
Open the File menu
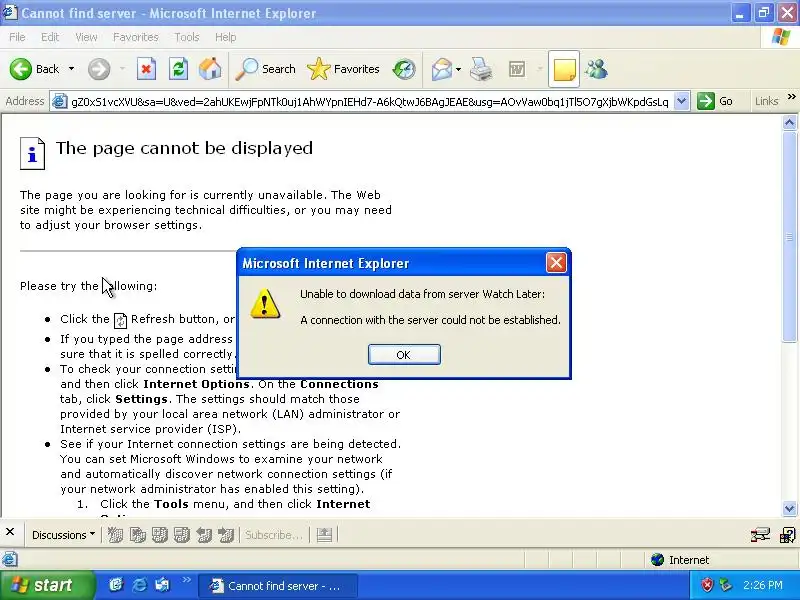coord(17,37)
